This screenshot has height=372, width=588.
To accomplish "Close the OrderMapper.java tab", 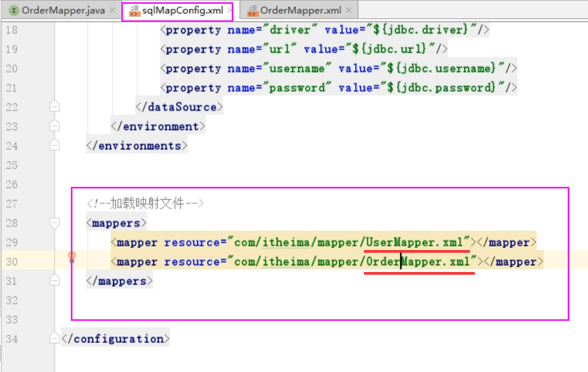I will tap(113, 10).
